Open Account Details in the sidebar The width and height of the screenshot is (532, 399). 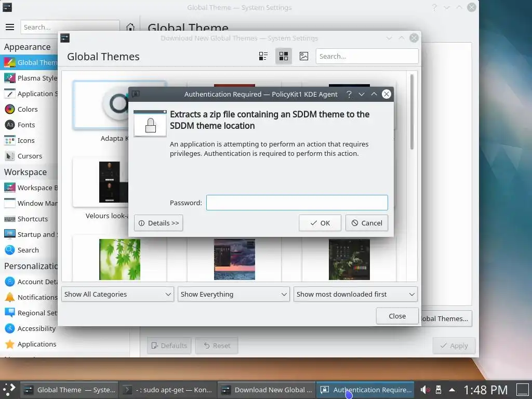[x=29, y=282]
